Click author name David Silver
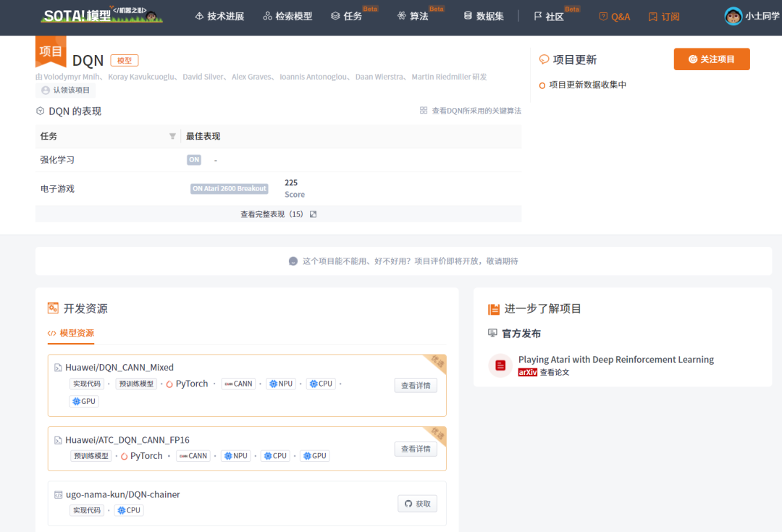Viewport: 782px width, 532px height. click(203, 77)
